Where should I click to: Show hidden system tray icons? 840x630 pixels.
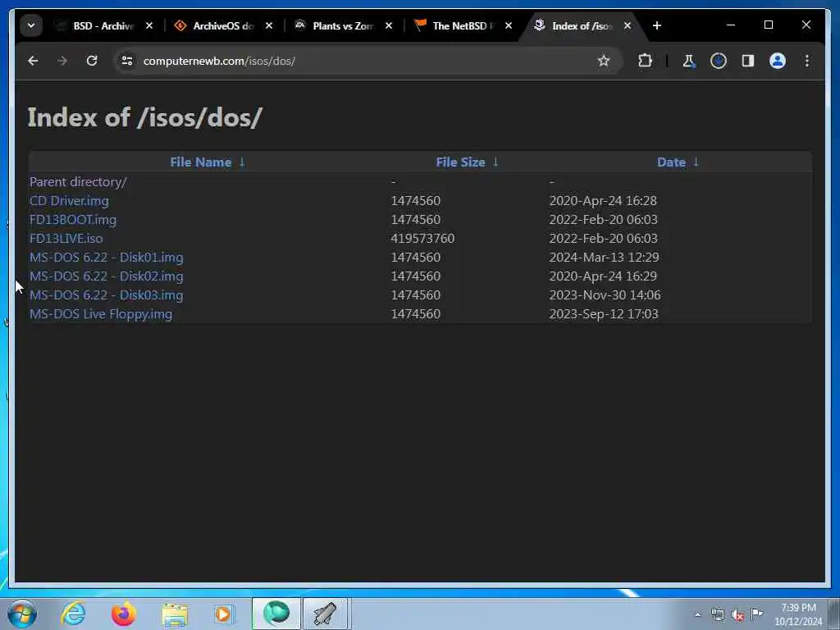coord(697,615)
